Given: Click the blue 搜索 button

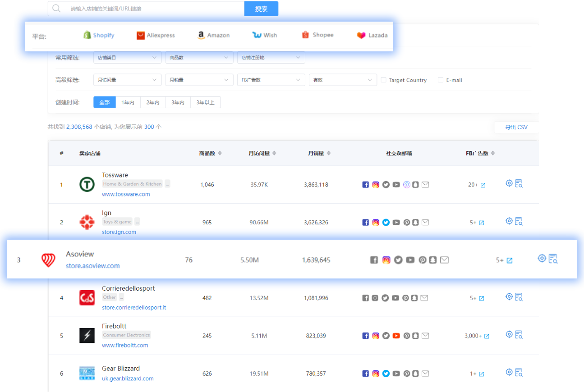Looking at the screenshot, I should pyautogui.click(x=261, y=9).
